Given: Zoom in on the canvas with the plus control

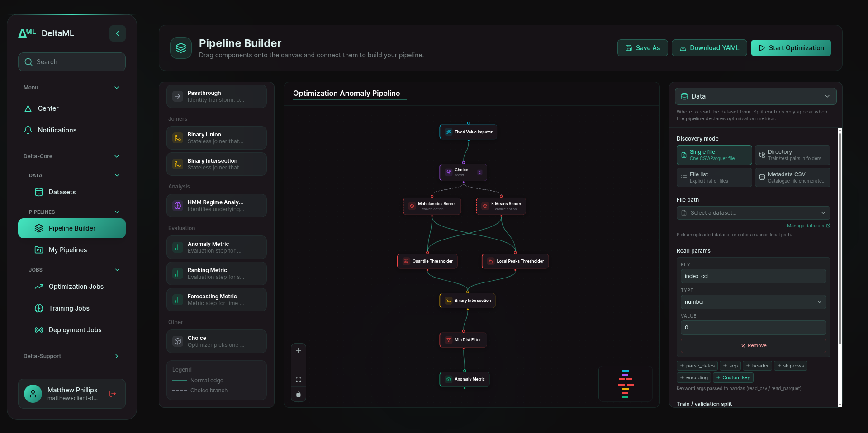Looking at the screenshot, I should [299, 351].
